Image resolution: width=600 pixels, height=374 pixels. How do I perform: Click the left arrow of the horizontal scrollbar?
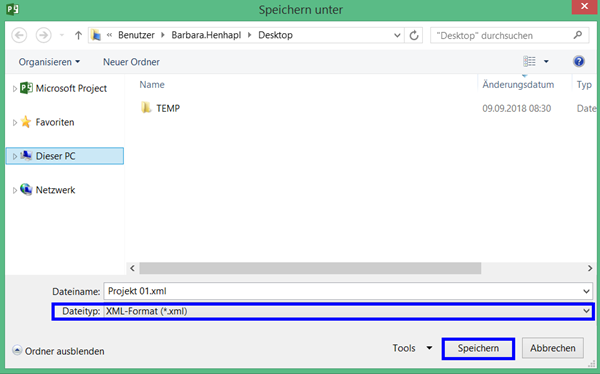(132, 268)
